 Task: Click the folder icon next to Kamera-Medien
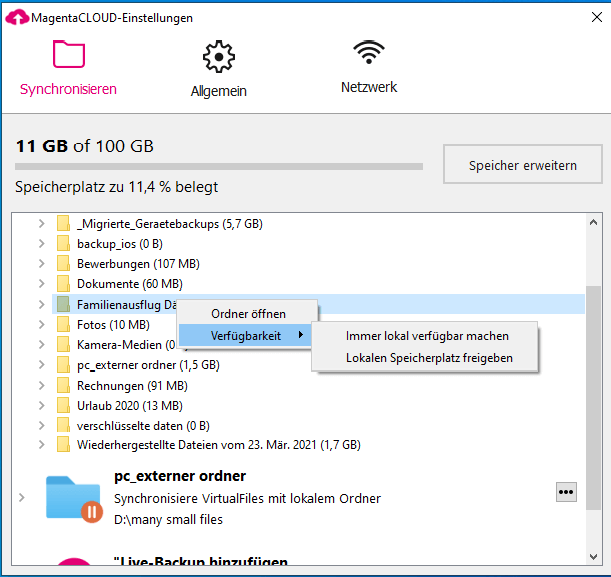tap(63, 344)
